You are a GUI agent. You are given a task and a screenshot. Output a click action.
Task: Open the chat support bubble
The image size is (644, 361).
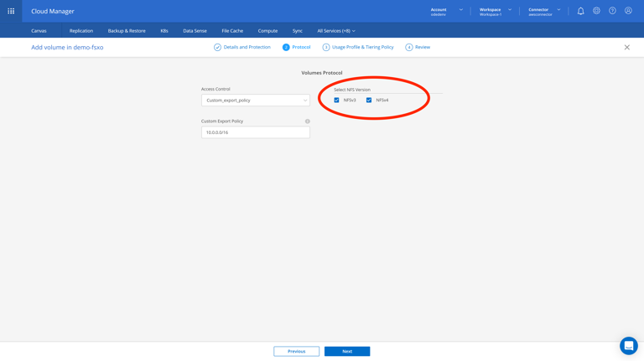pyautogui.click(x=628, y=345)
